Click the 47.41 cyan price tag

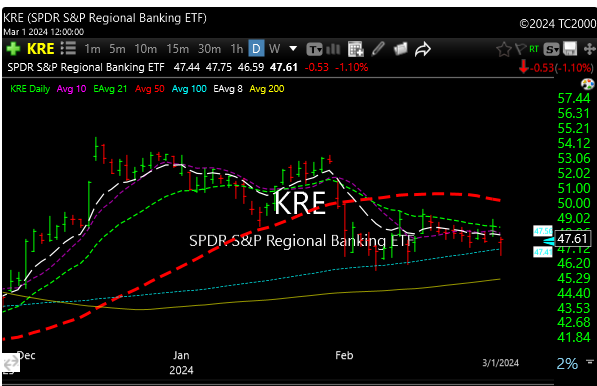(543, 252)
